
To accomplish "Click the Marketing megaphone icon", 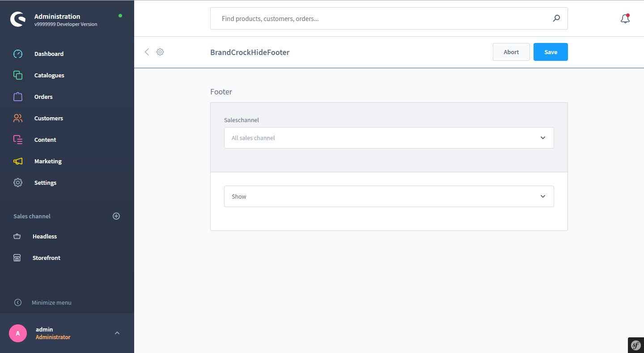I will pos(18,161).
